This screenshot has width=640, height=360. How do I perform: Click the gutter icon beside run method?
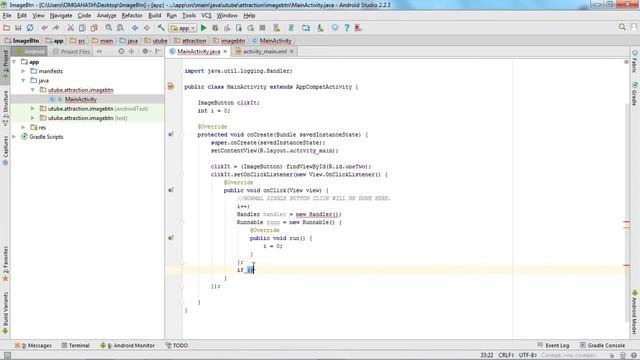pyautogui.click(x=171, y=238)
